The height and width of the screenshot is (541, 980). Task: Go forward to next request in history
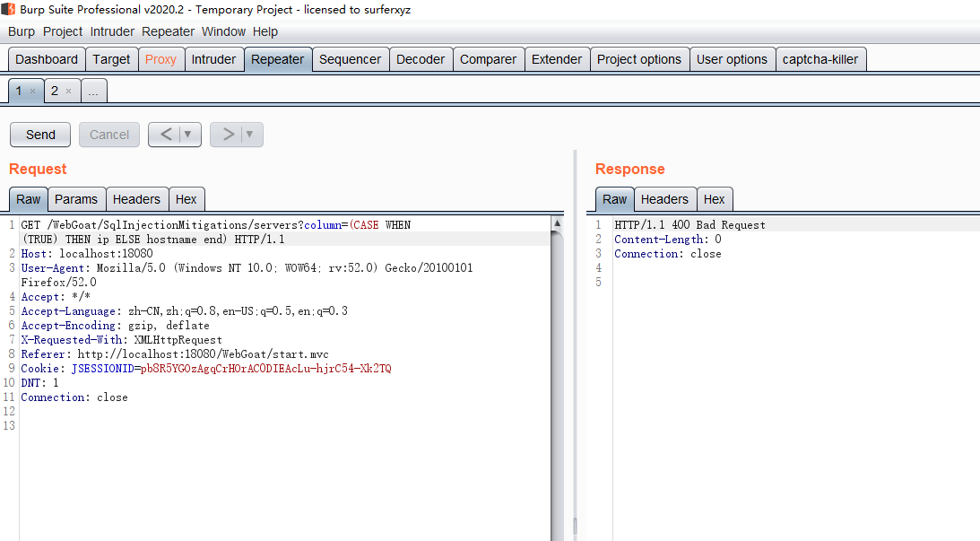[x=228, y=135]
